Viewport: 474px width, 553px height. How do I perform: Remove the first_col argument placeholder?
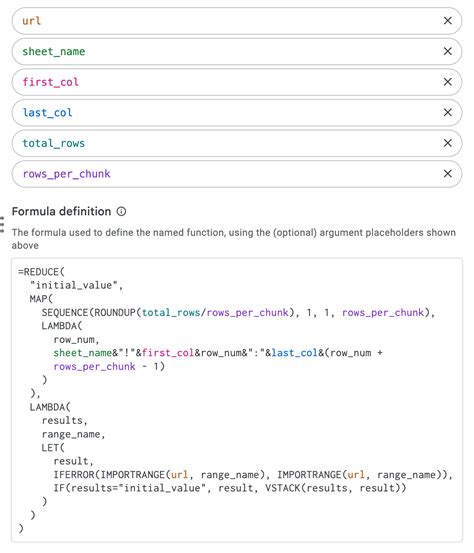pos(448,82)
